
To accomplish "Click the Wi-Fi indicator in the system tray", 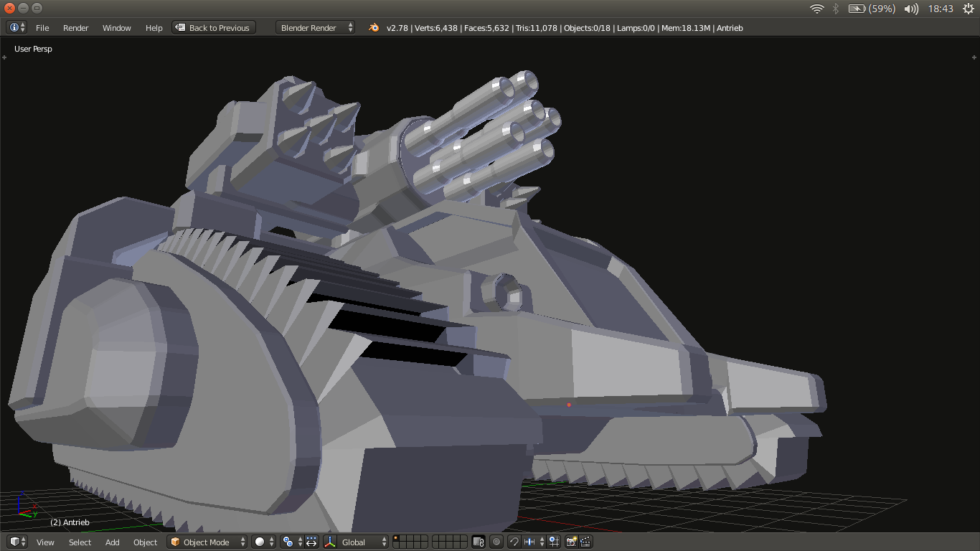I will pos(816,9).
